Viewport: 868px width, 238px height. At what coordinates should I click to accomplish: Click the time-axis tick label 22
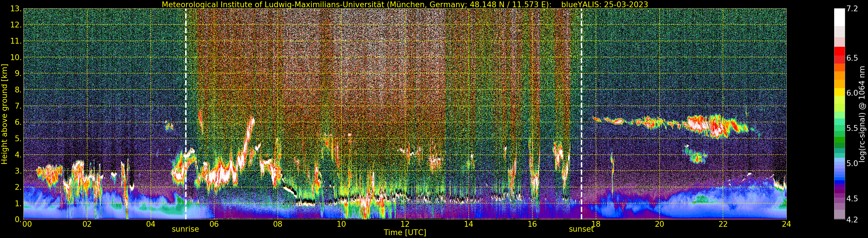pyautogui.click(x=723, y=224)
